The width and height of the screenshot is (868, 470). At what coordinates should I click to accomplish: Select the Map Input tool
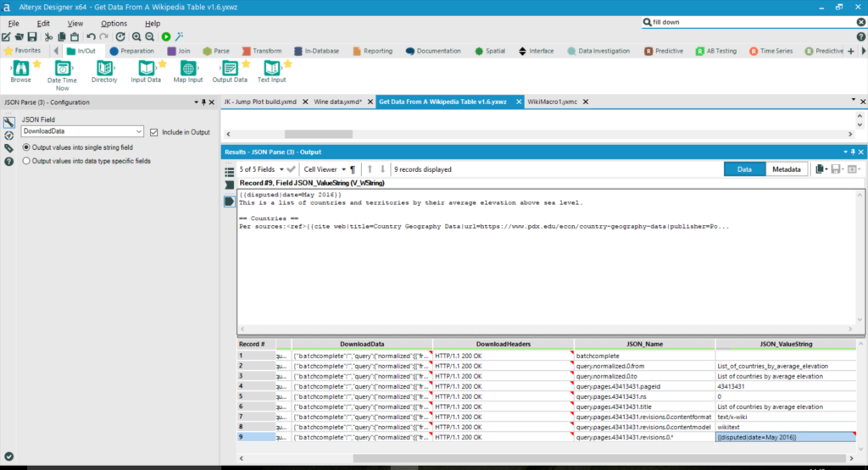click(188, 68)
